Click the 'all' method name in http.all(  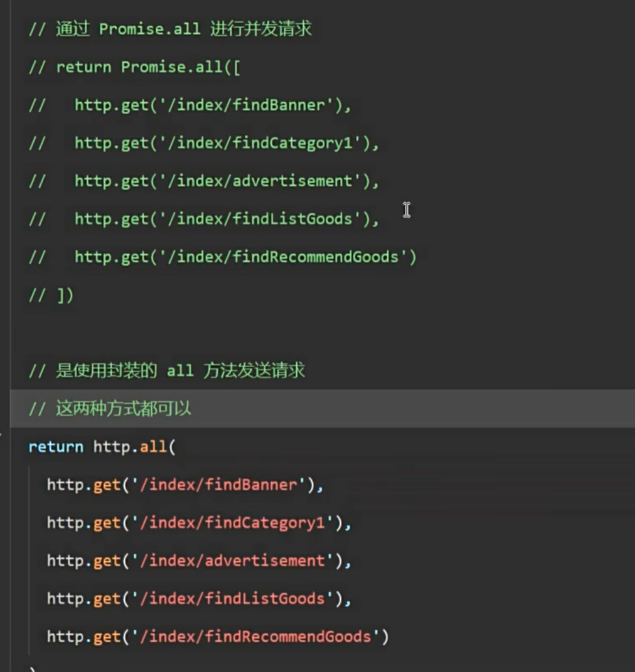pos(153,447)
